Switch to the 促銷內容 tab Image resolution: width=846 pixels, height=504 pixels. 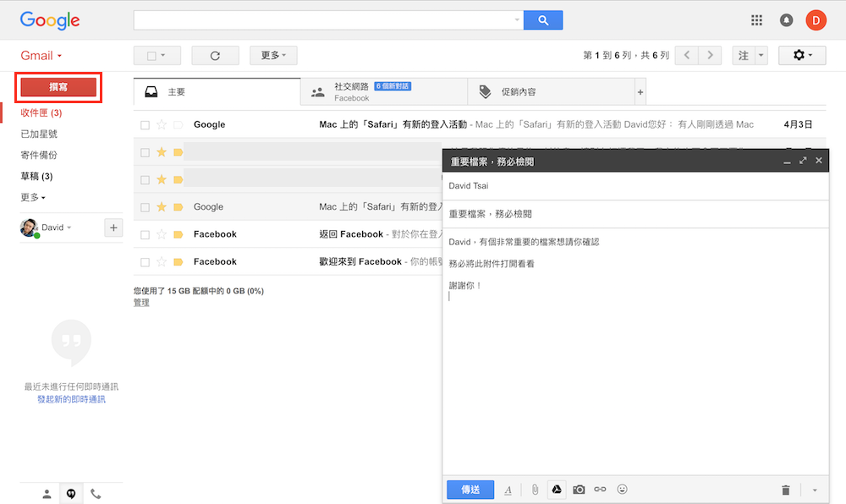pyautogui.click(x=550, y=91)
